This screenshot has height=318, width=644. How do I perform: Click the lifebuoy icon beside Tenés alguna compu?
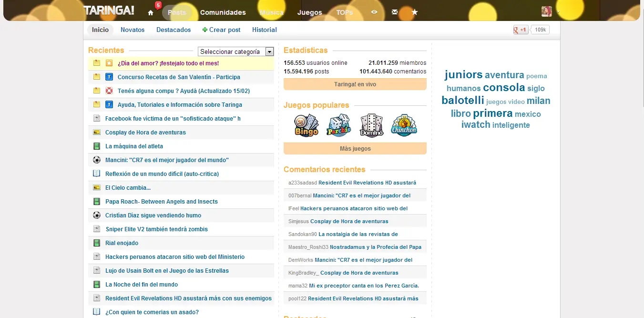click(109, 91)
